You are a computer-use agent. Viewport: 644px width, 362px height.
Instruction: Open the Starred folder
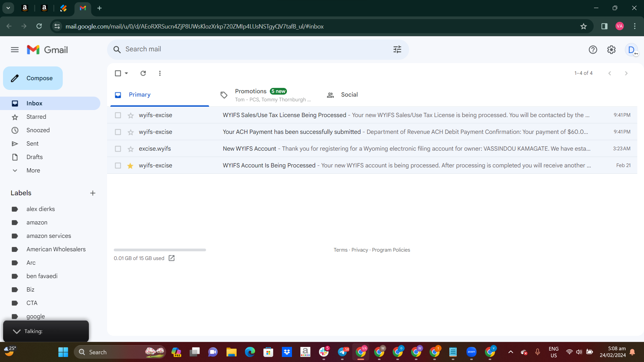(x=50, y=117)
